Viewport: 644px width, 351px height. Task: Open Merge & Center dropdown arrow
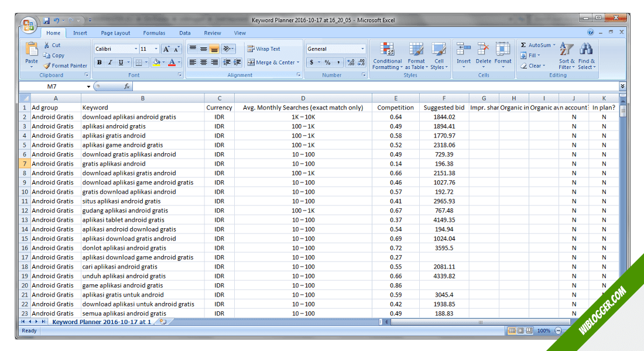tap(298, 63)
